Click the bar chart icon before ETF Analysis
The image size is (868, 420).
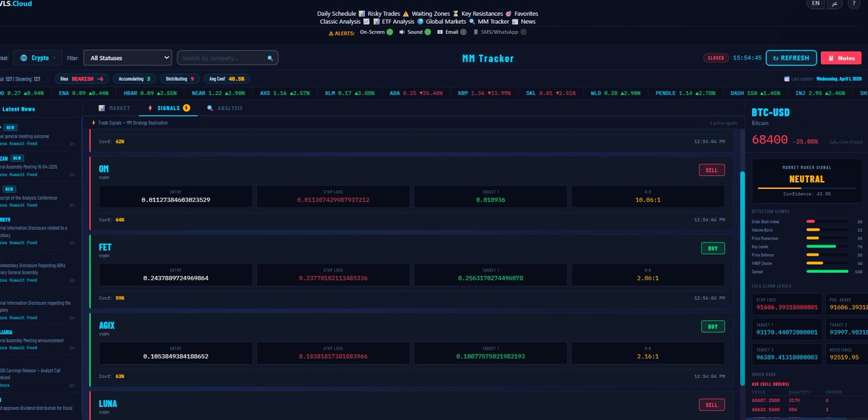pyautogui.click(x=376, y=22)
